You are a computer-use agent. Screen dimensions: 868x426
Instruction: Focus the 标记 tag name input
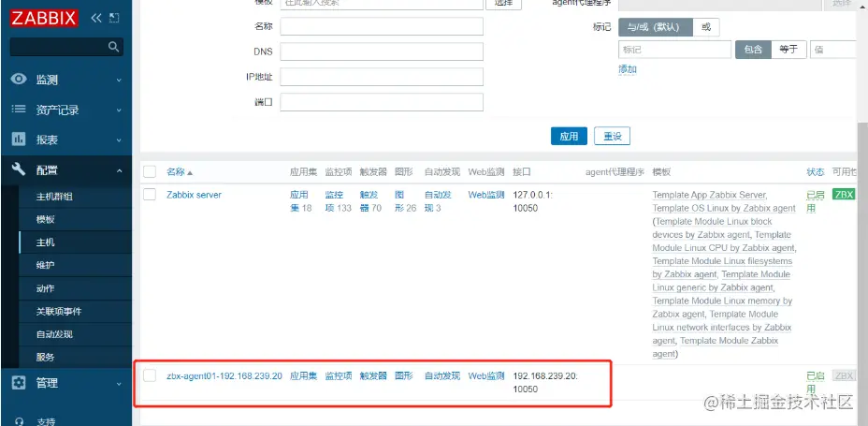674,50
